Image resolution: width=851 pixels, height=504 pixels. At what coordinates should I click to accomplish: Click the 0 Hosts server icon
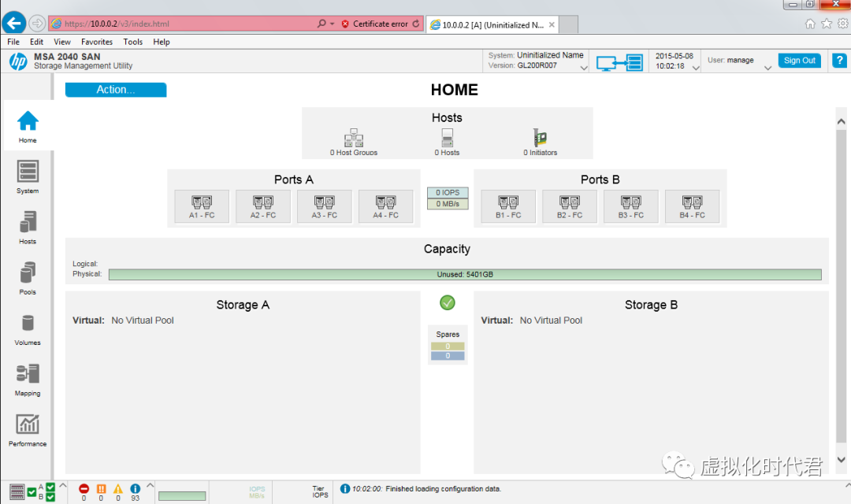coord(448,138)
